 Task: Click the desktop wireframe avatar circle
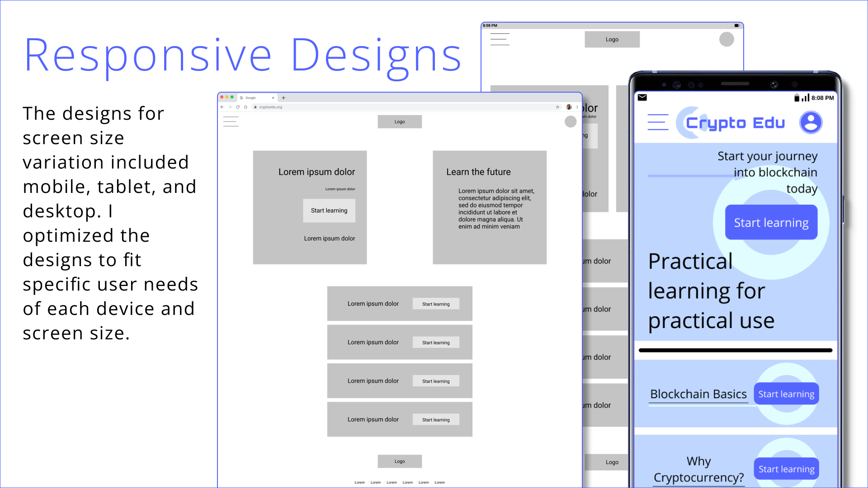tap(571, 122)
